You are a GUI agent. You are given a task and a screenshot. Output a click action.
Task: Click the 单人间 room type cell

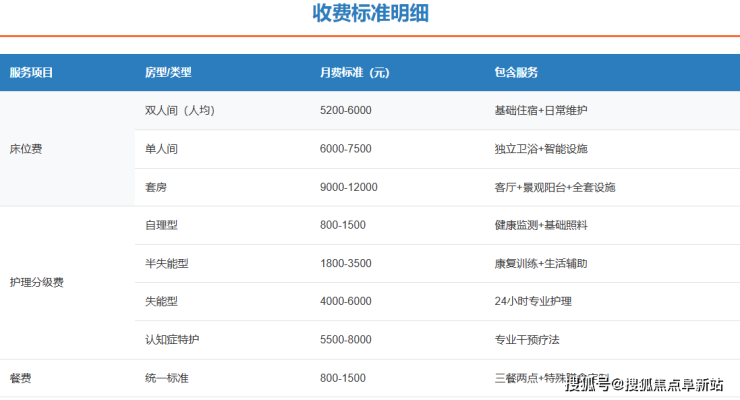pyautogui.click(x=162, y=149)
